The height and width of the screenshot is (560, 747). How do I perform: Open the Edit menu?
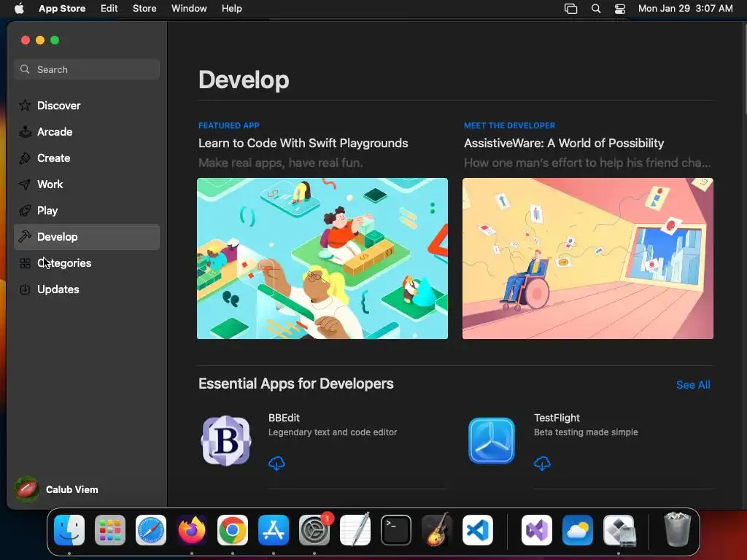click(109, 8)
